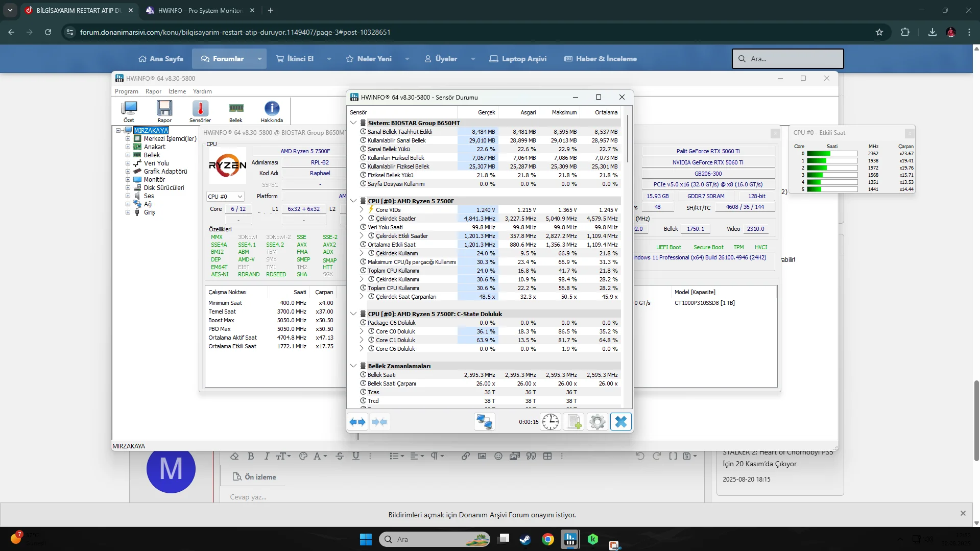Open sensor settings gear icon

pyautogui.click(x=597, y=422)
